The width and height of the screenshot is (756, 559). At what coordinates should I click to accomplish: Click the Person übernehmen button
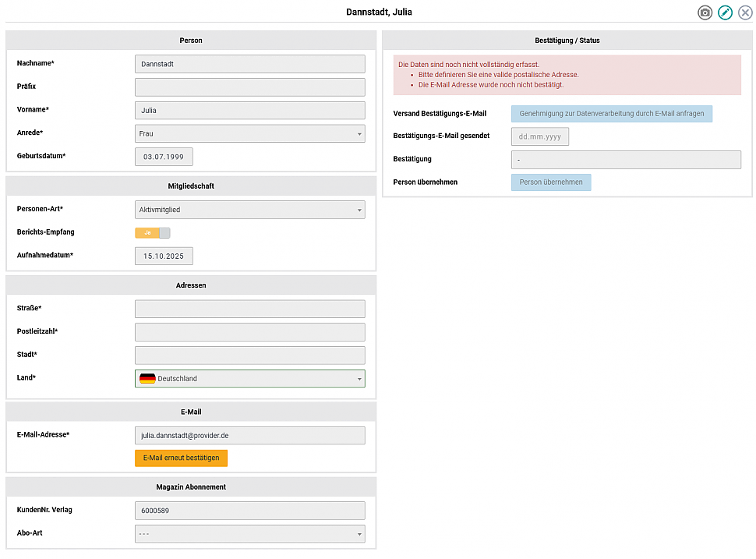(551, 182)
